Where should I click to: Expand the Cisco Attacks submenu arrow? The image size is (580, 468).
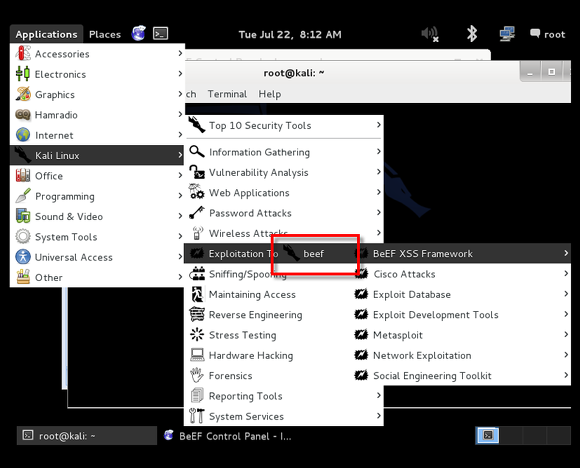(x=566, y=274)
